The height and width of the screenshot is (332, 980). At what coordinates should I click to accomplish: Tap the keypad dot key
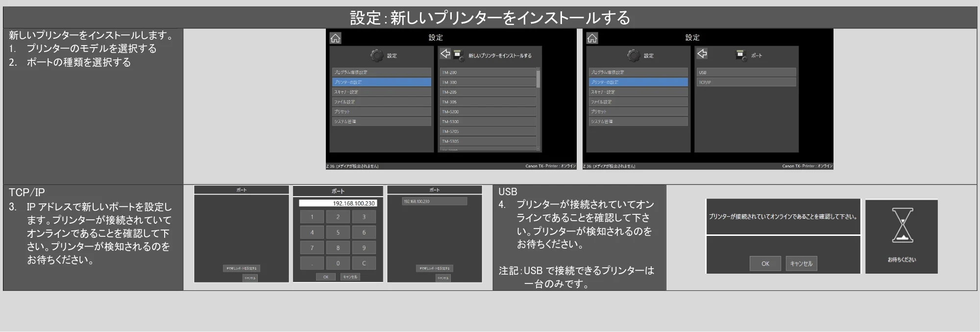coord(312,263)
